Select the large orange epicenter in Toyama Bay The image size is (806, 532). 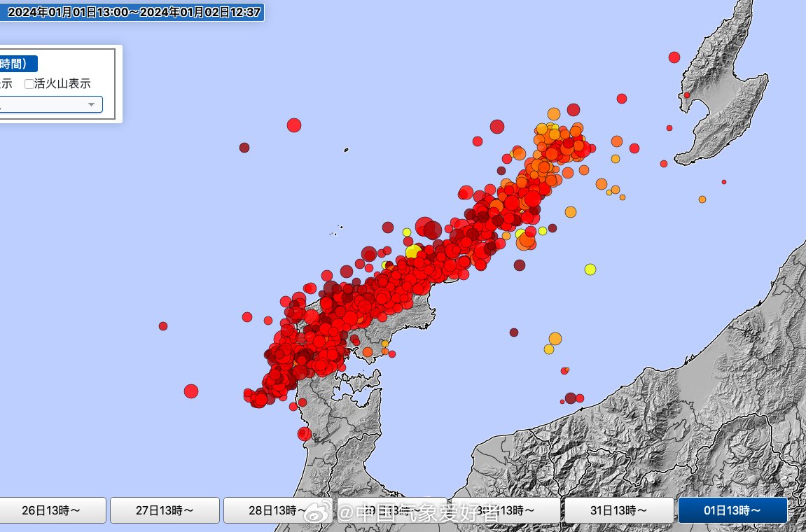tap(555, 339)
